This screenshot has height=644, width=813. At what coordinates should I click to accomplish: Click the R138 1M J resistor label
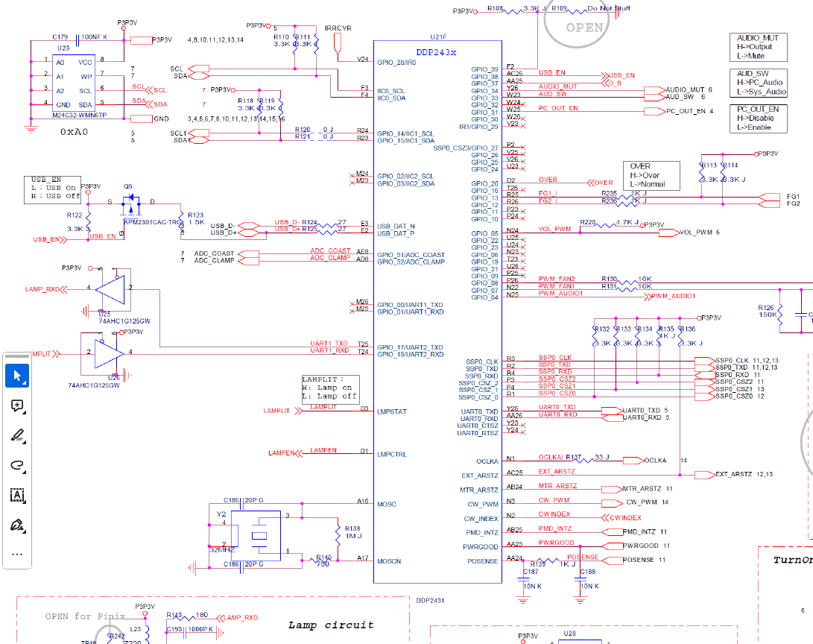point(353,532)
